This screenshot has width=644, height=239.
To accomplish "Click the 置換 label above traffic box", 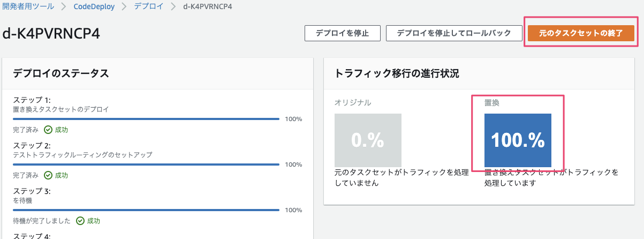I will click(x=492, y=102).
